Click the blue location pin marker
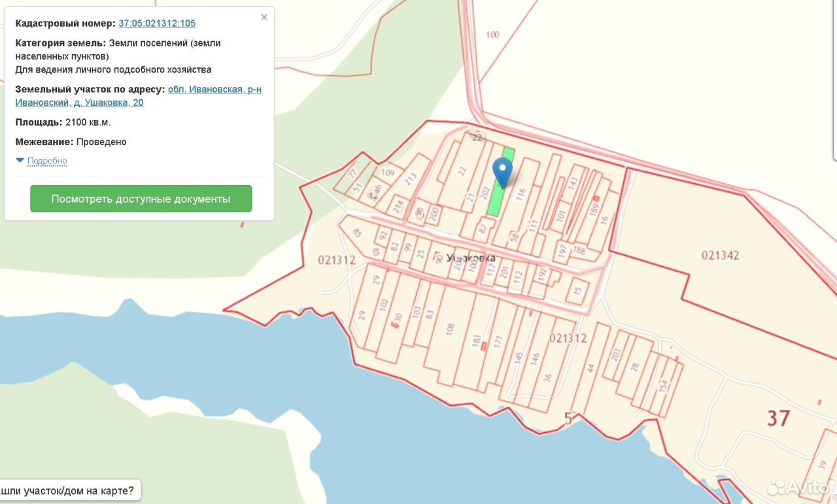 click(502, 173)
